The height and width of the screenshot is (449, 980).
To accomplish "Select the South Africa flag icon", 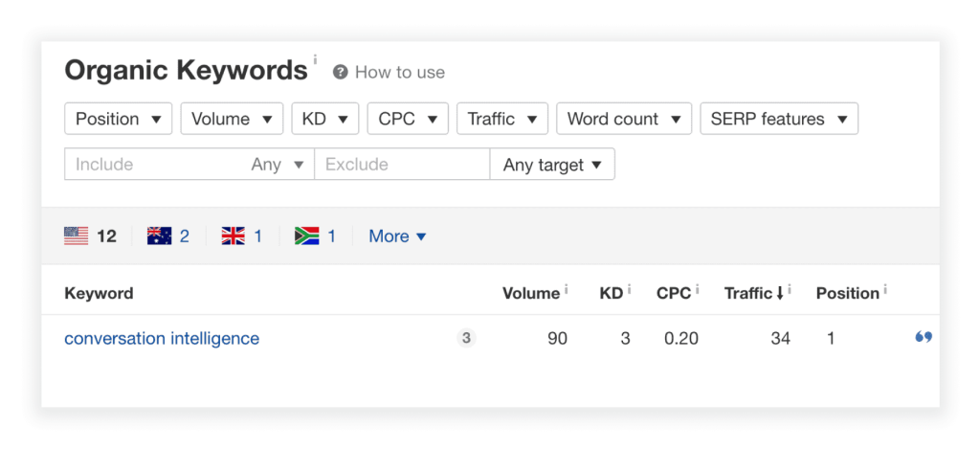I will (x=307, y=236).
